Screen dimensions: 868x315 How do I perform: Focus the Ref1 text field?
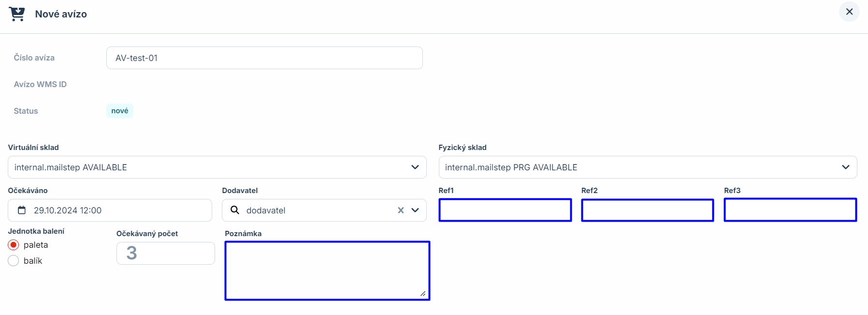(x=505, y=210)
